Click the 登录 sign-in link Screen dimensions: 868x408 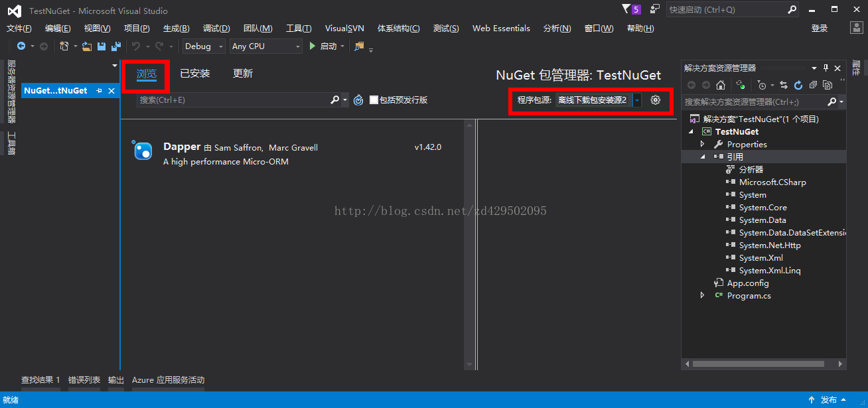[x=820, y=29]
